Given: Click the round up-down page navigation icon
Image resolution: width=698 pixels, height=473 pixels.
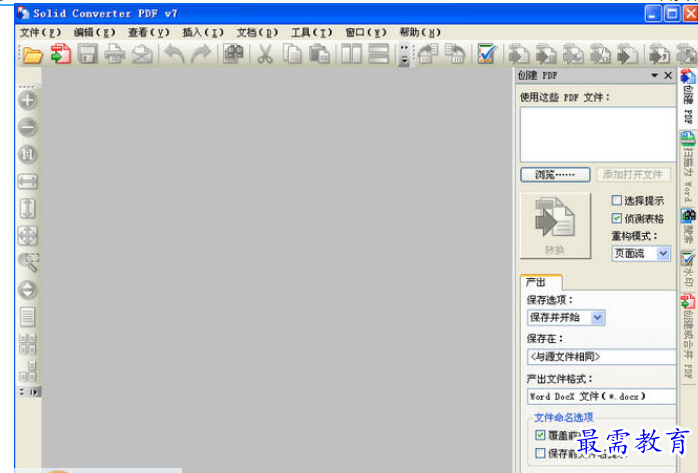Looking at the screenshot, I should [x=28, y=290].
